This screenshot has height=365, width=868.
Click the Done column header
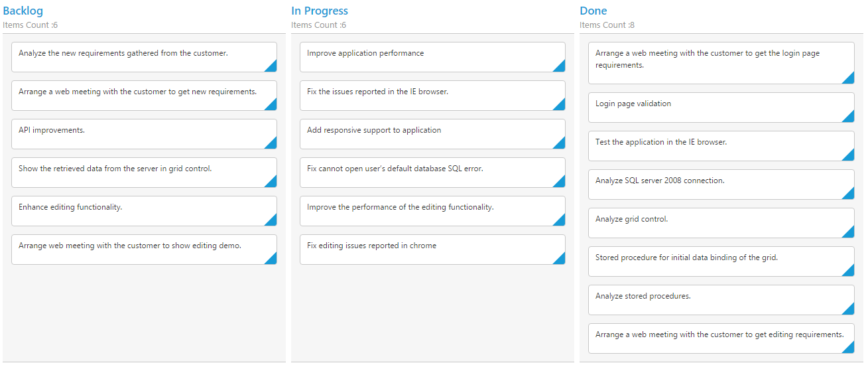point(593,11)
